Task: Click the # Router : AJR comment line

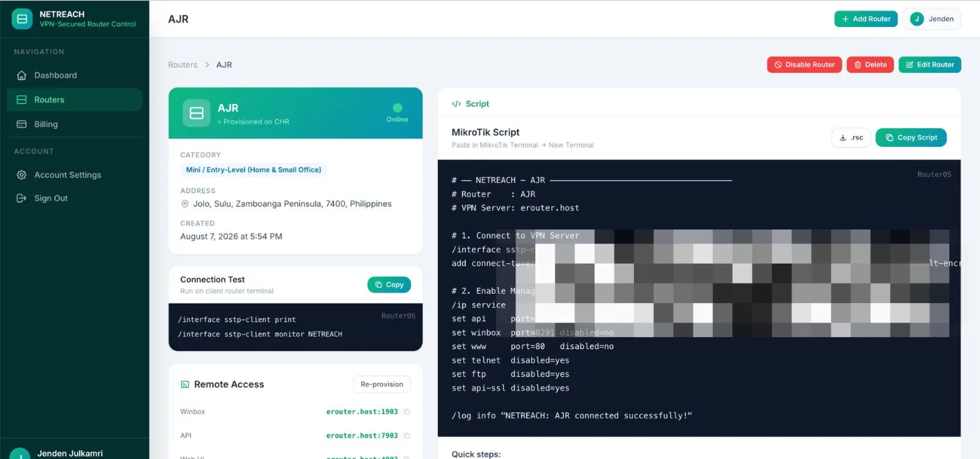Action: [493, 194]
